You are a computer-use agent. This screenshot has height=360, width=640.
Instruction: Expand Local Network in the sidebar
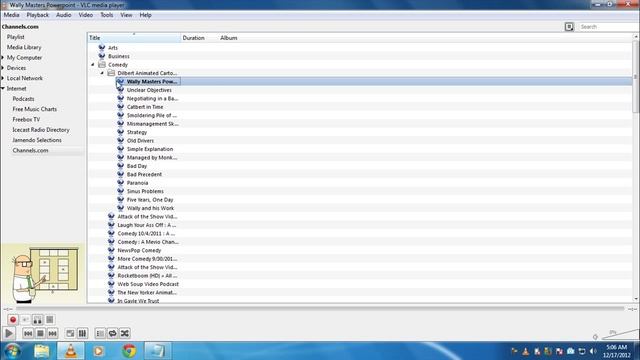coord(3,78)
